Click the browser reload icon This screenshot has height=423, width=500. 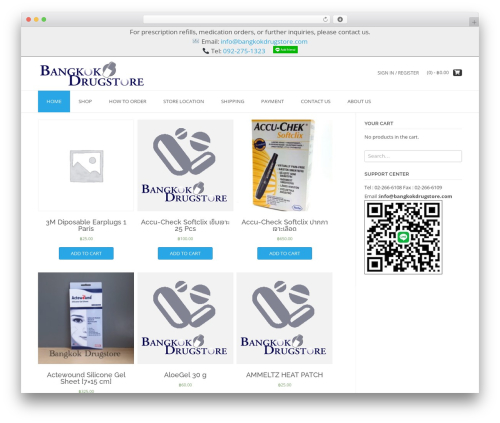pos(325,19)
